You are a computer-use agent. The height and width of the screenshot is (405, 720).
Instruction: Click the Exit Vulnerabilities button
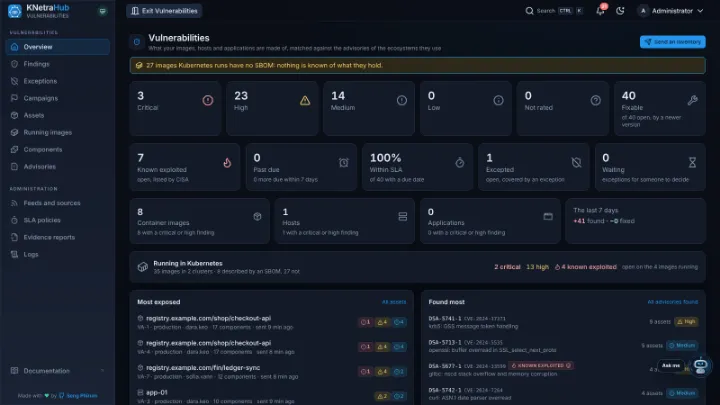164,11
